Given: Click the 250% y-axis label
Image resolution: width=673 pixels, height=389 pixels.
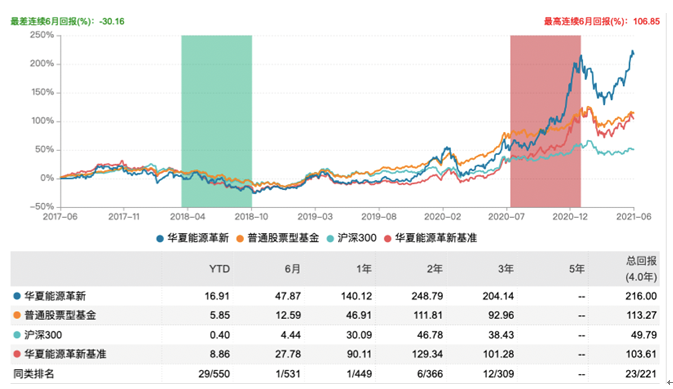Looking at the screenshot, I should (x=42, y=35).
